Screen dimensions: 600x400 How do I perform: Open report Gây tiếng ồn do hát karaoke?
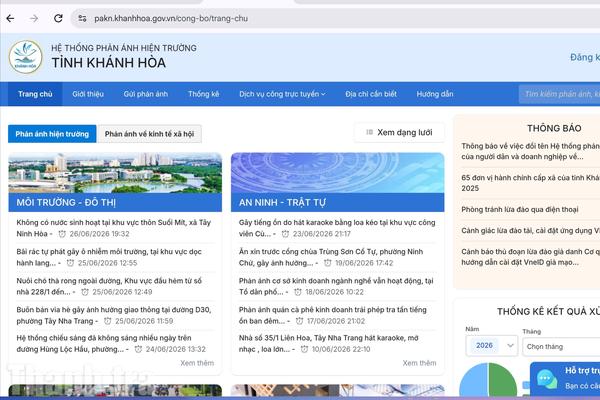tap(337, 228)
